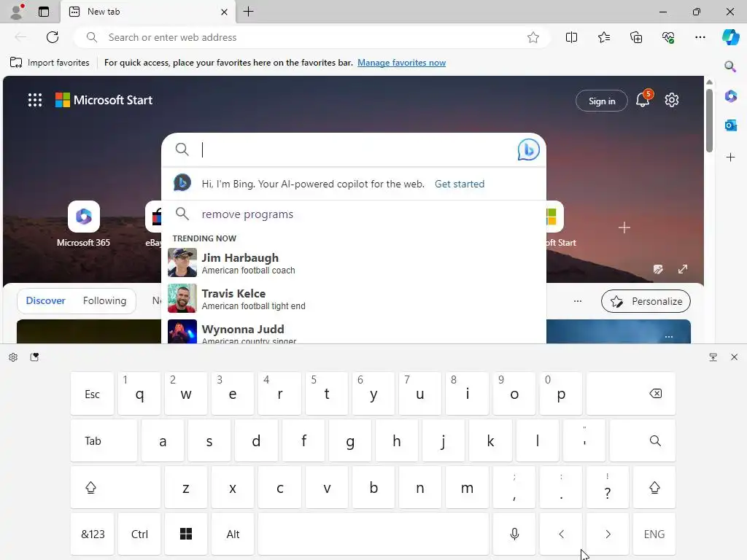Select remove programs search suggestion
The width and height of the screenshot is (747, 560).
tap(354, 214)
